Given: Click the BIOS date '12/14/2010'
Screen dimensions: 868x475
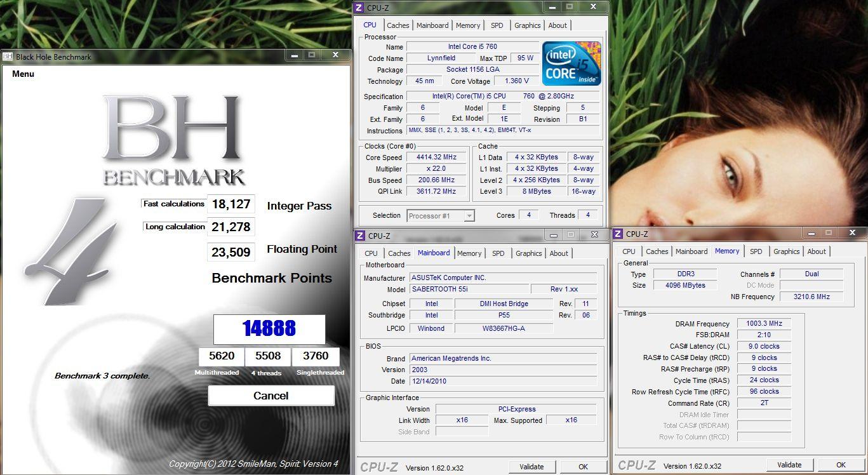Looking at the screenshot, I should click(503, 382).
